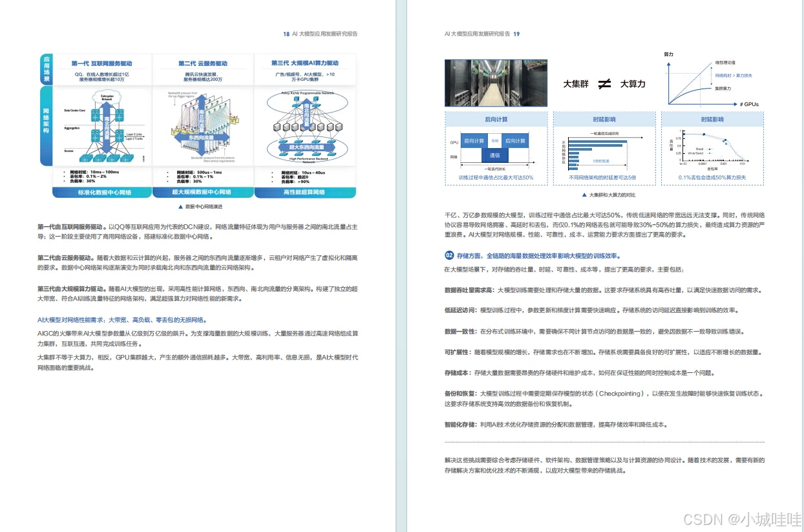Click paragraph starting 大集群不等于大算力

tap(197, 362)
